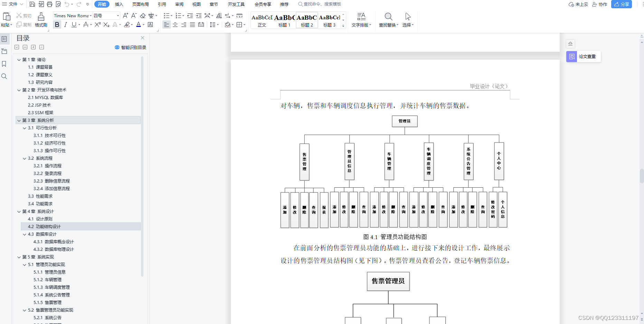Switch to the 开发工具 tab
Image resolution: width=644 pixels, height=324 pixels.
coord(236,4)
